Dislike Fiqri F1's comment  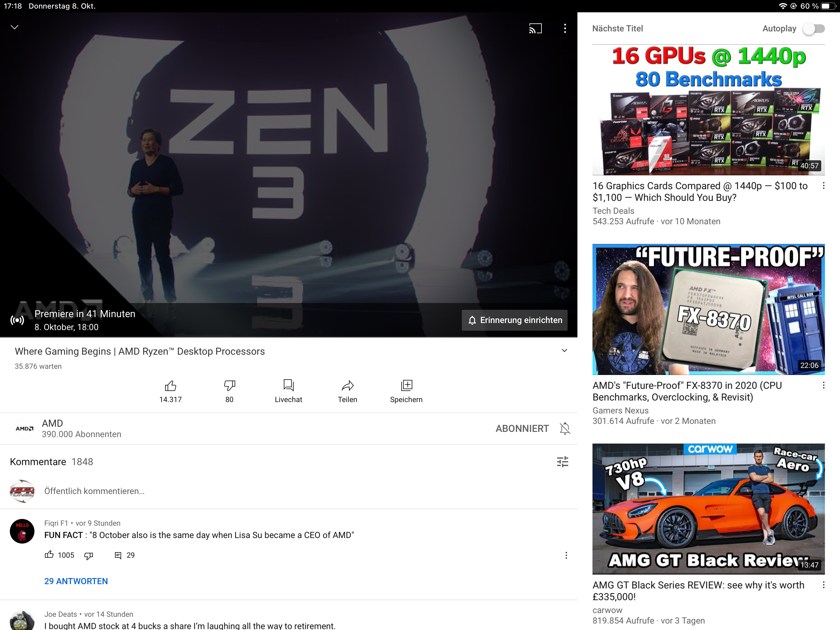point(89,556)
